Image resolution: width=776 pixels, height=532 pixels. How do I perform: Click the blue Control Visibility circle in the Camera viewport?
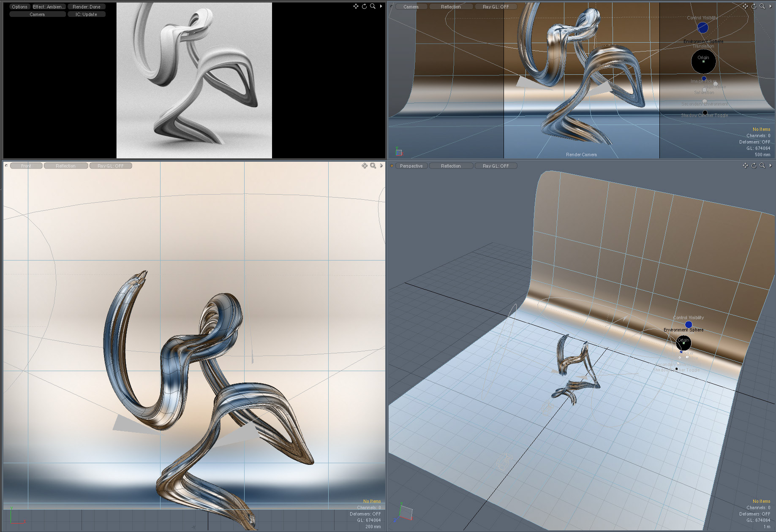tap(702, 27)
